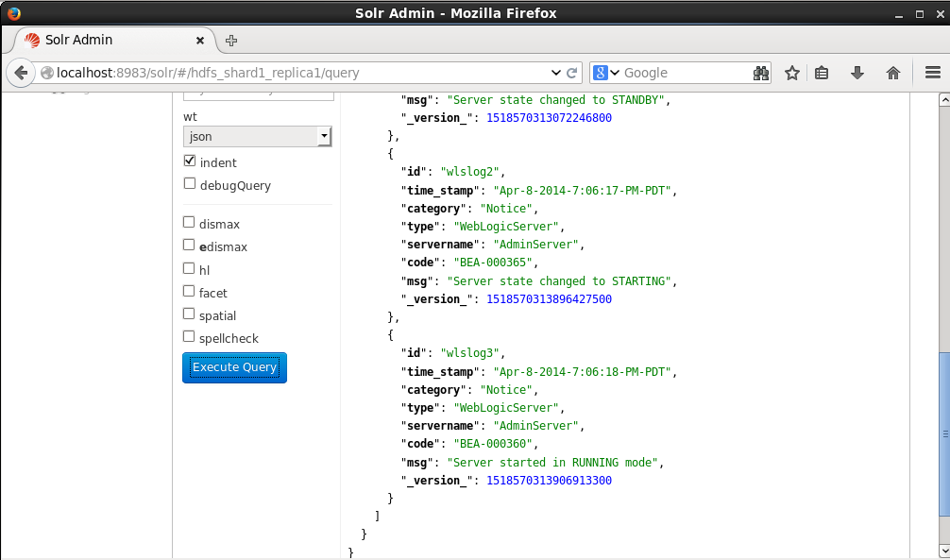This screenshot has height=560, width=950.
Task: Reload the page with the refresh icon
Action: coord(571,73)
